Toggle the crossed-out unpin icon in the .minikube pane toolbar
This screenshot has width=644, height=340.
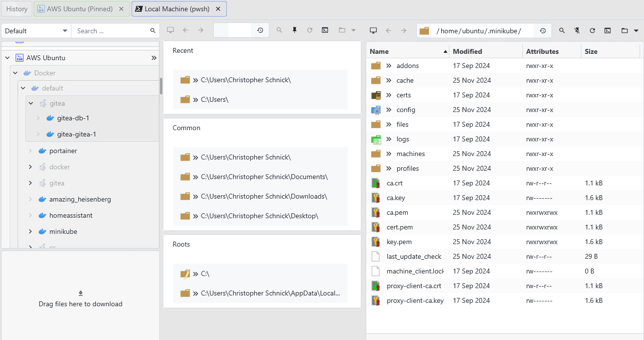click(x=577, y=30)
